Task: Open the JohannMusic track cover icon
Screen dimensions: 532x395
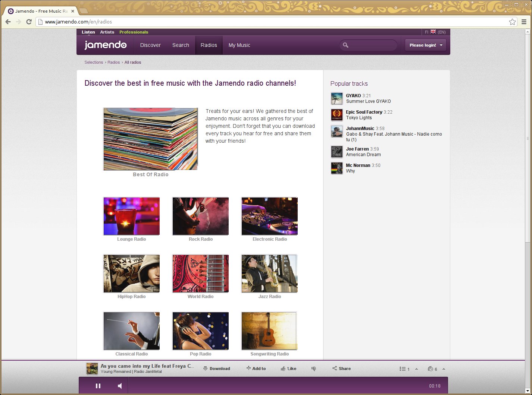Action: [x=337, y=131]
